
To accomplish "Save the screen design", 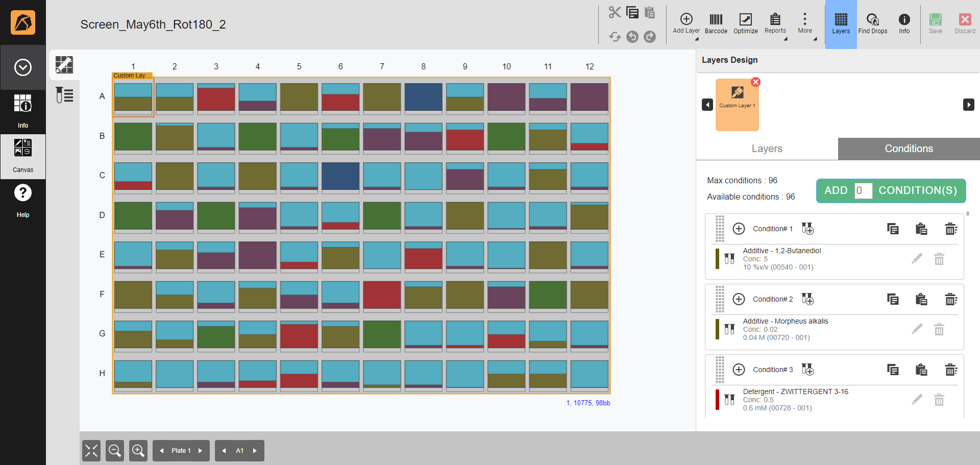I will 936,23.
